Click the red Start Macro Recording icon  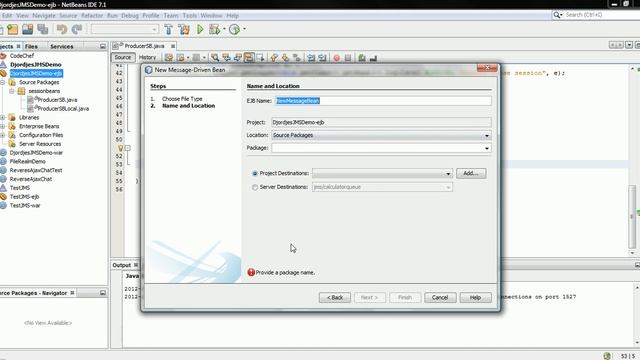[336, 58]
